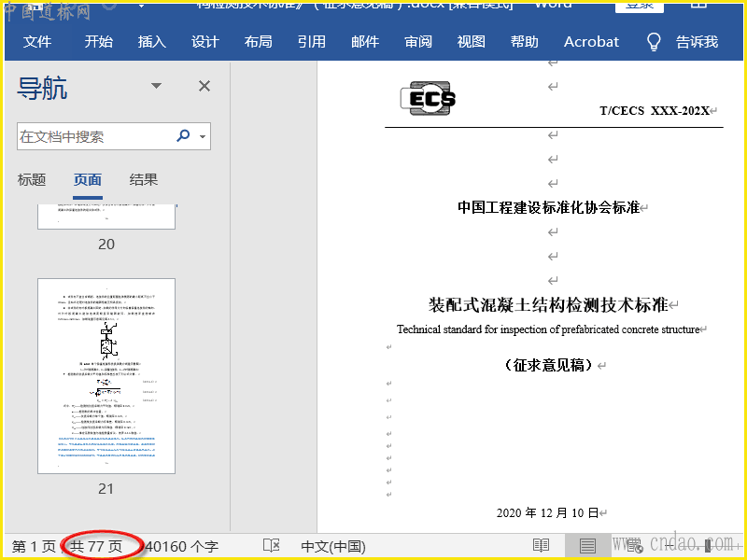Open navigation pane options dropdown arrow
The height and width of the screenshot is (560, 747).
coord(156,86)
